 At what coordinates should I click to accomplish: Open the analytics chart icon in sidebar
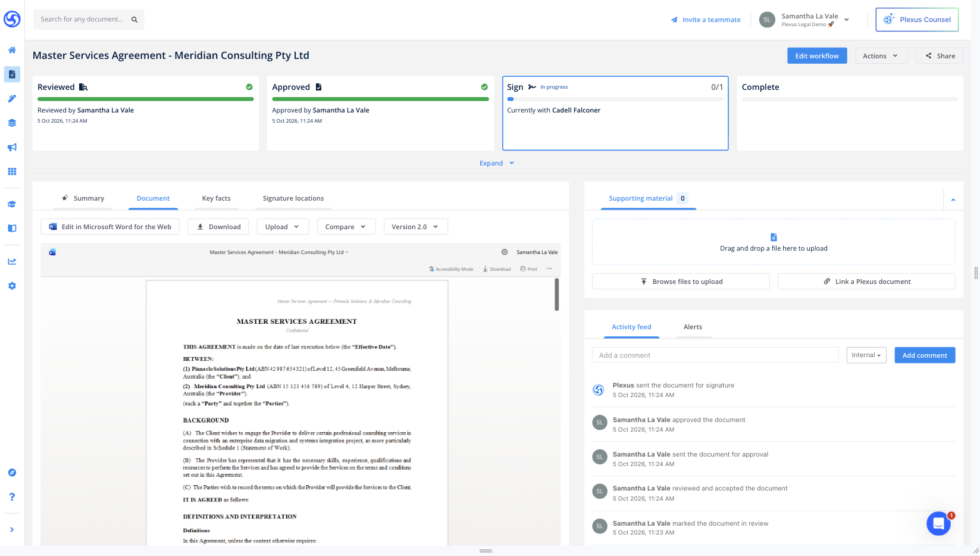pyautogui.click(x=12, y=261)
